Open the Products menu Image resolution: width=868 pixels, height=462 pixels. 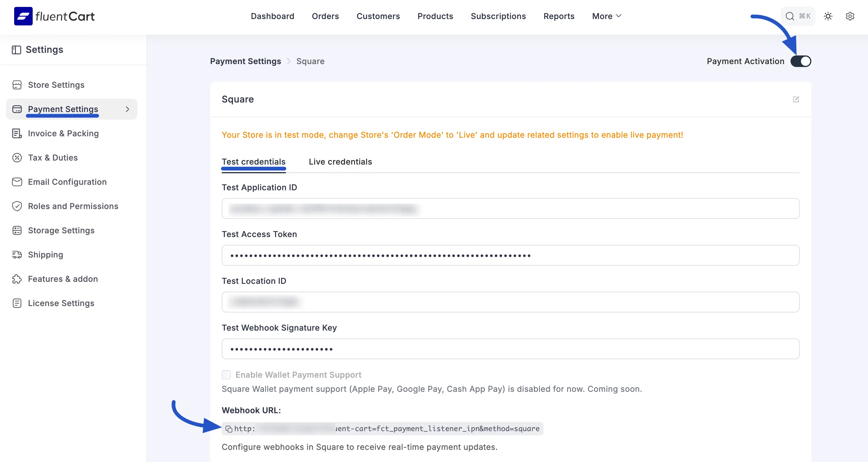tap(435, 16)
